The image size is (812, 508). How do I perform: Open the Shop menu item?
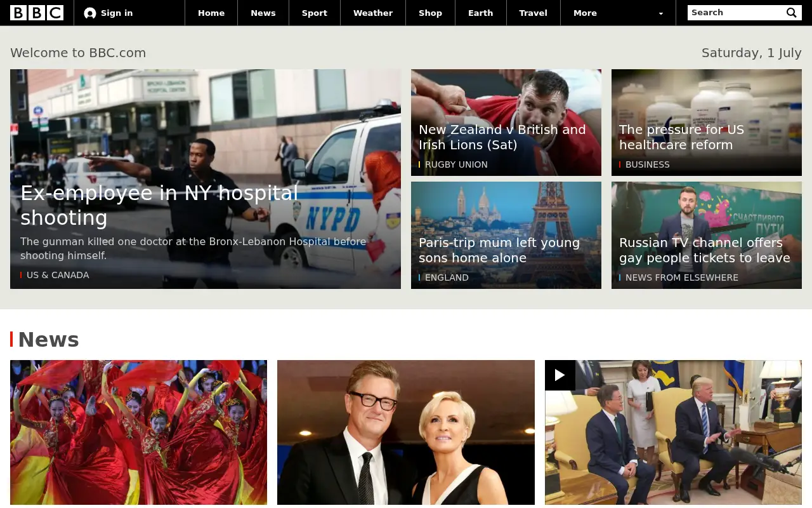430,13
